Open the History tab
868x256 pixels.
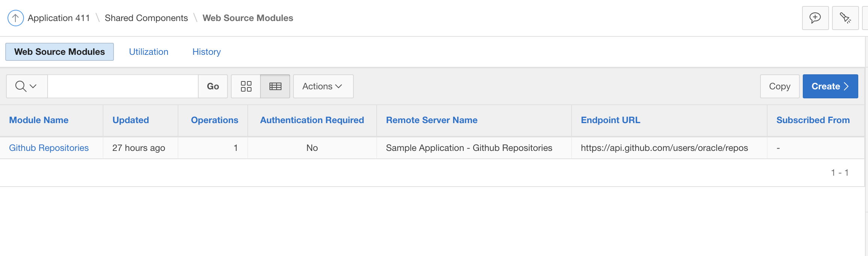[207, 52]
